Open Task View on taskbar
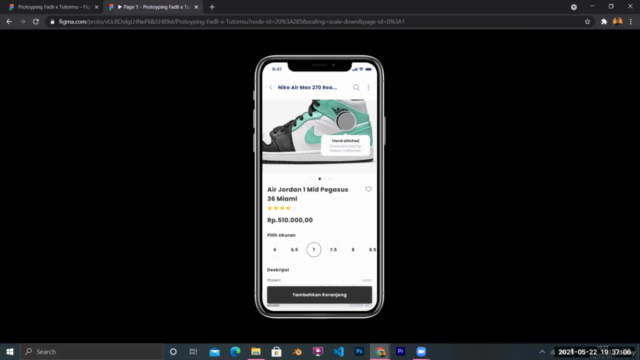The width and height of the screenshot is (640, 360). click(193, 351)
